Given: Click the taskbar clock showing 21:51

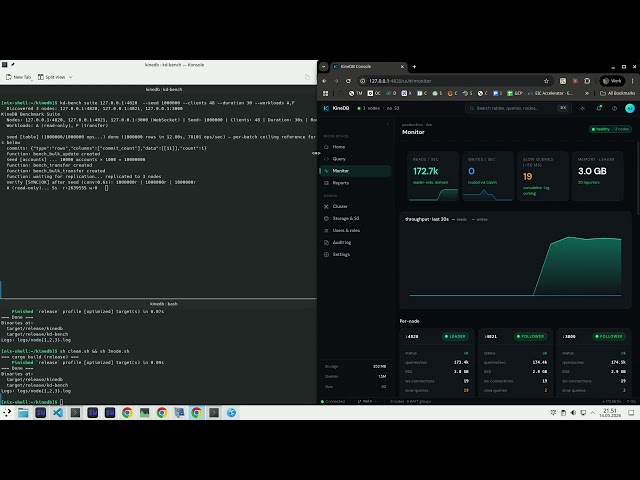Looking at the screenshot, I should click(610, 413).
